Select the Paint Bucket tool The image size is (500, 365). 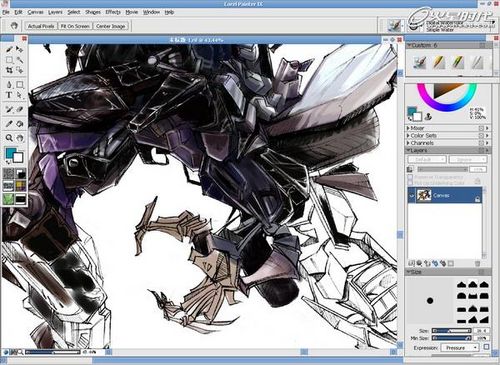coord(20,124)
